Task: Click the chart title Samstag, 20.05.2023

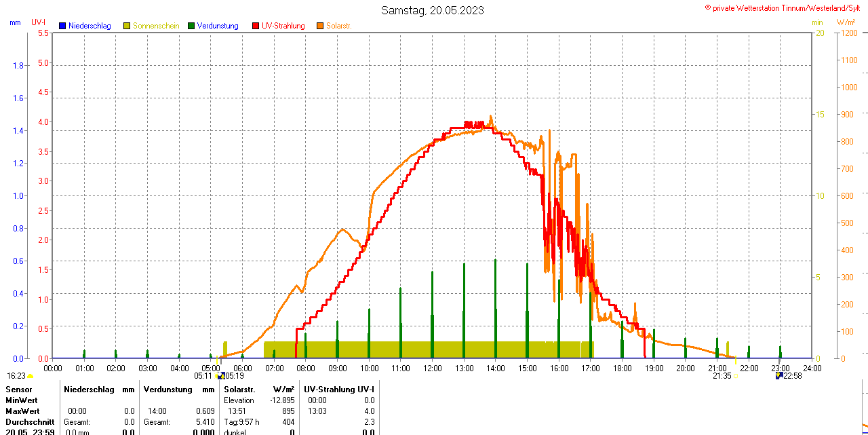Action: (433, 10)
